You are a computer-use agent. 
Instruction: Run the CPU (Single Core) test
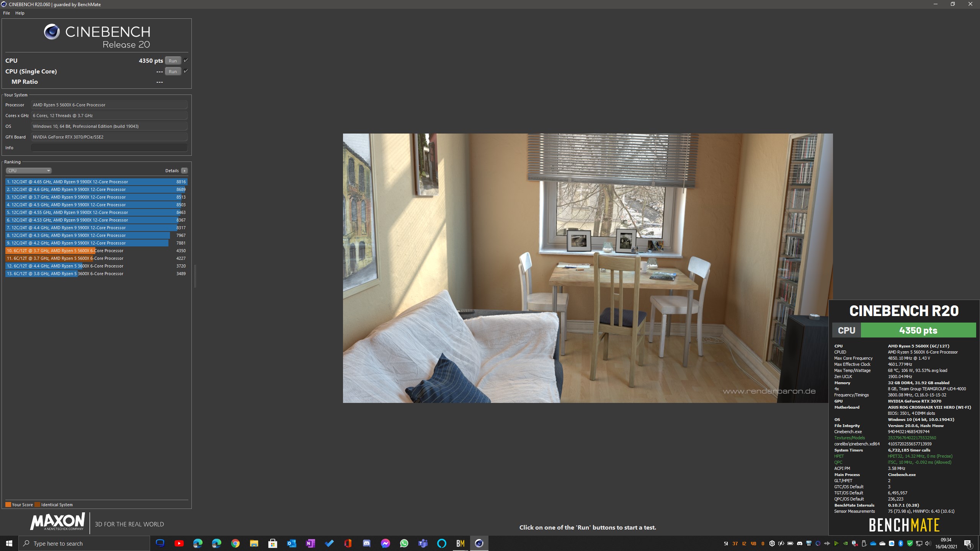[173, 71]
